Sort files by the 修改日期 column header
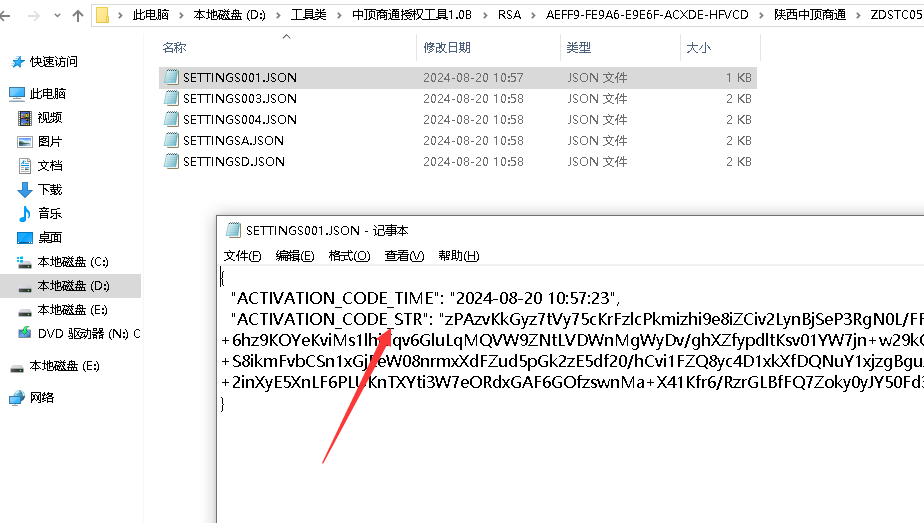Image resolution: width=924 pixels, height=523 pixels. pos(447,47)
